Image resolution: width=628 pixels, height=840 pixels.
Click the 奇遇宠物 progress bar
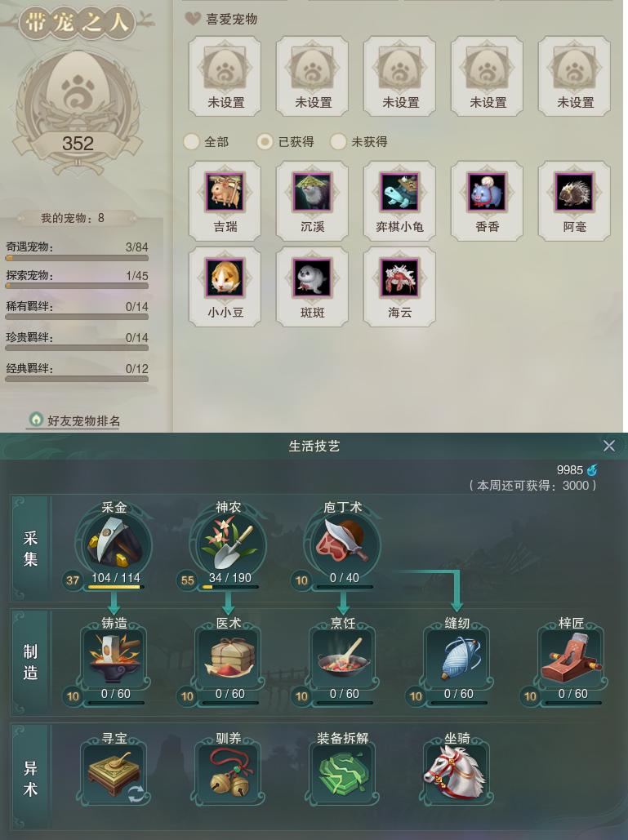tap(77, 258)
